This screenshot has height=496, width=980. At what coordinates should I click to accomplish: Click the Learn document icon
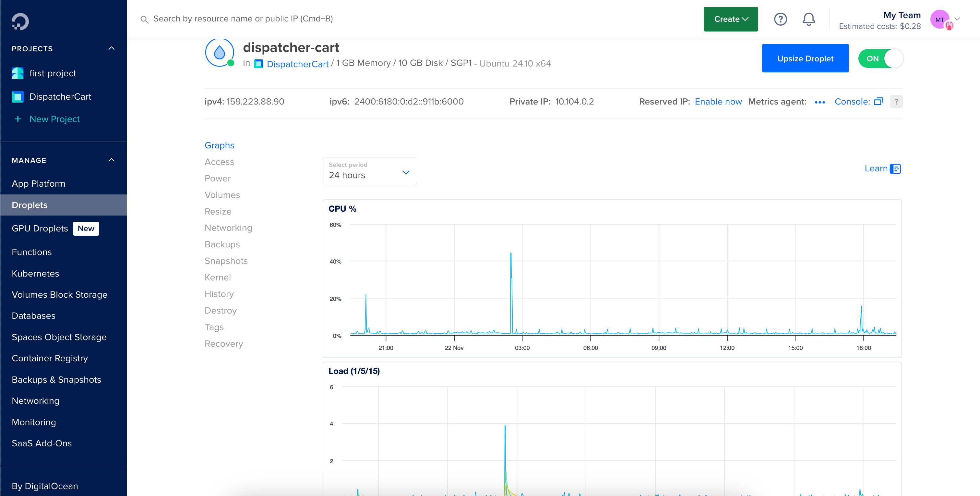(x=896, y=169)
